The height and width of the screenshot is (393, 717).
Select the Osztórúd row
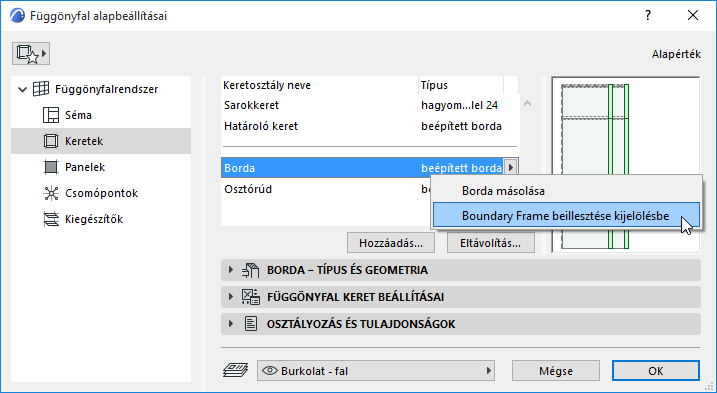326,189
